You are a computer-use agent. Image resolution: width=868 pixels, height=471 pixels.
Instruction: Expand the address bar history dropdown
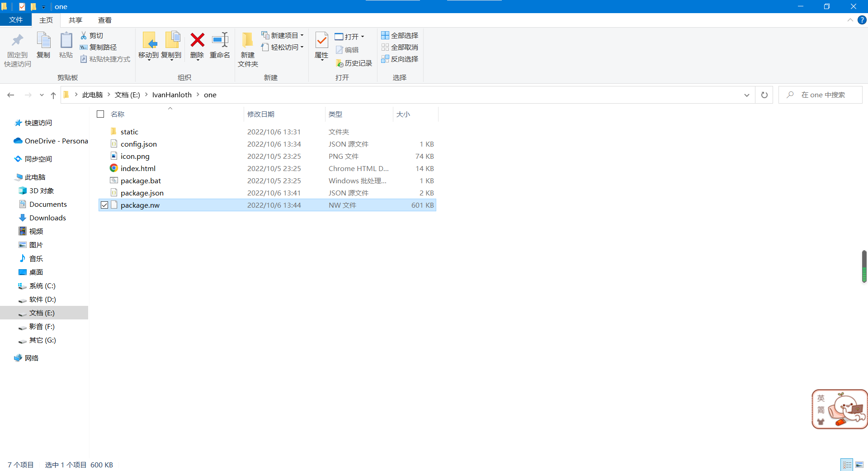[x=746, y=95]
